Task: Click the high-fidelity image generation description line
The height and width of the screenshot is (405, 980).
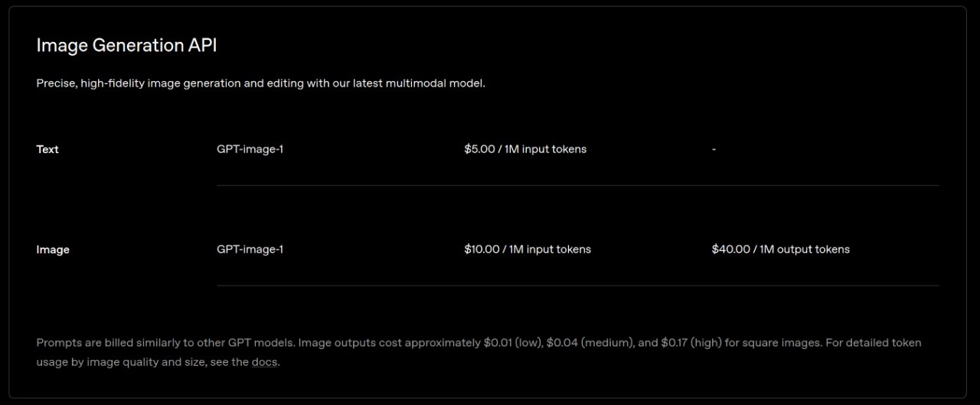Action: 261,83
